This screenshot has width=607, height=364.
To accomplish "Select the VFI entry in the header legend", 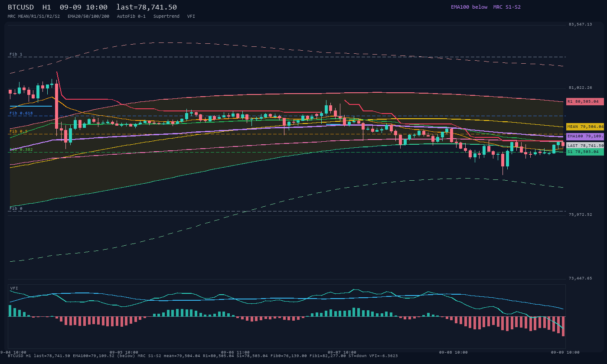I will pyautogui.click(x=191, y=16).
